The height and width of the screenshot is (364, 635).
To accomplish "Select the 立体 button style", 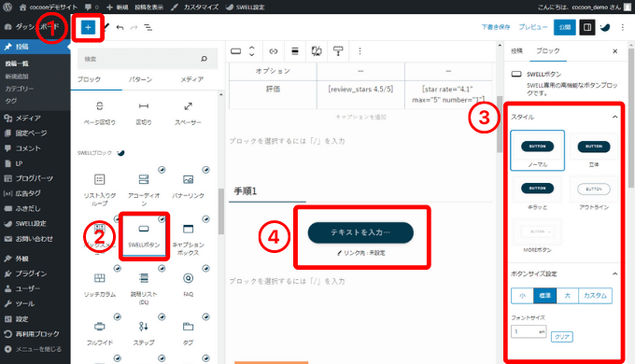I will 594,150.
